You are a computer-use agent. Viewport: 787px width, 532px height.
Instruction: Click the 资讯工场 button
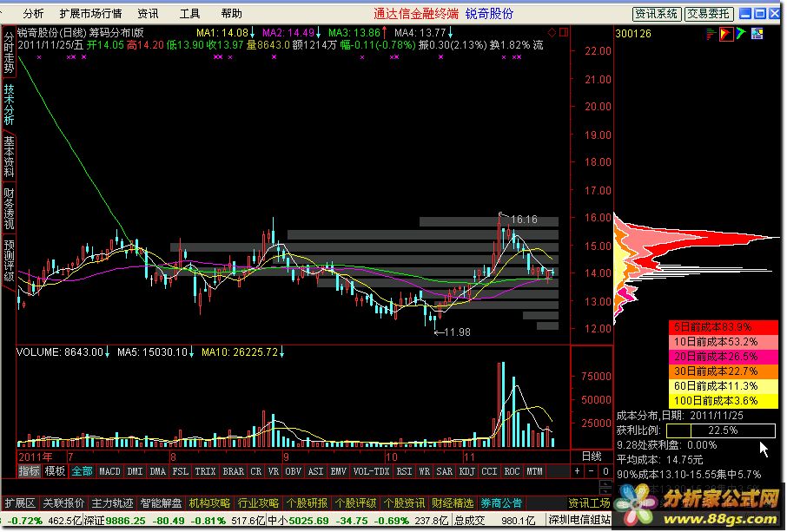(589, 503)
